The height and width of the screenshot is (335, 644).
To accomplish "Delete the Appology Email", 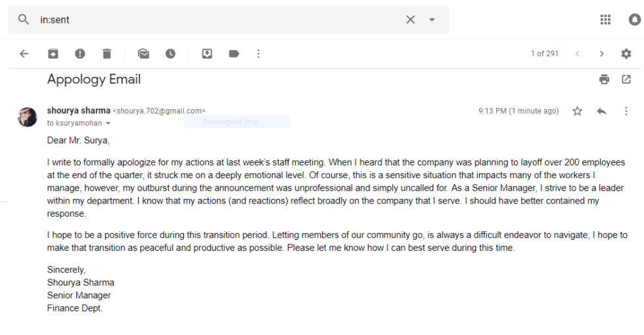I will 107,54.
